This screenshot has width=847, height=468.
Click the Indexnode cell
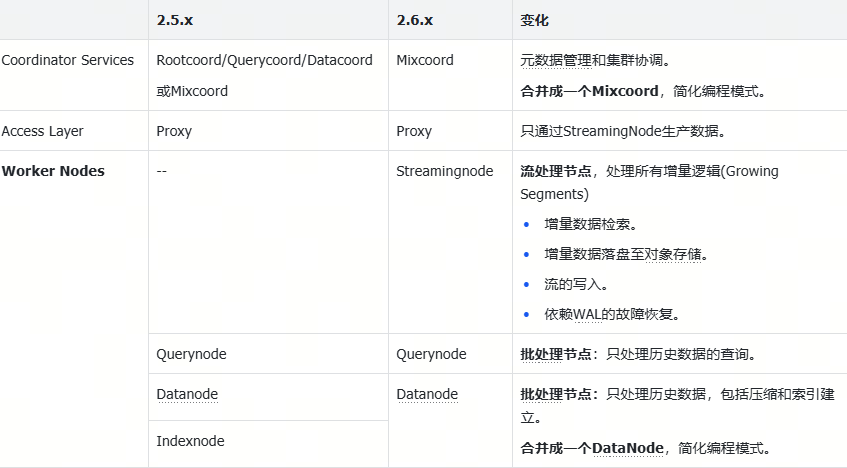190,441
